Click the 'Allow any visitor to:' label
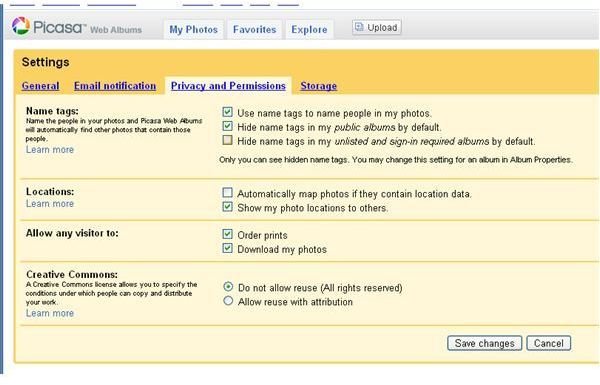The height and width of the screenshot is (385, 600). pos(72,233)
